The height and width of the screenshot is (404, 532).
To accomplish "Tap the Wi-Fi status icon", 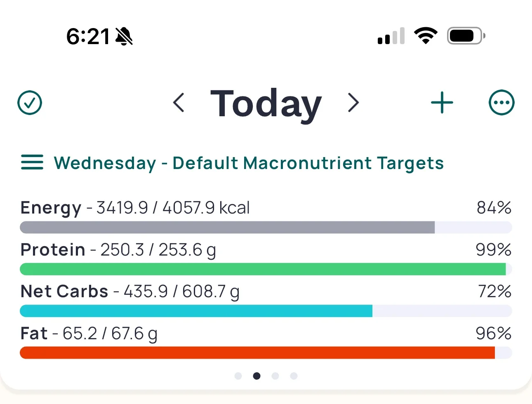I will pos(426,36).
